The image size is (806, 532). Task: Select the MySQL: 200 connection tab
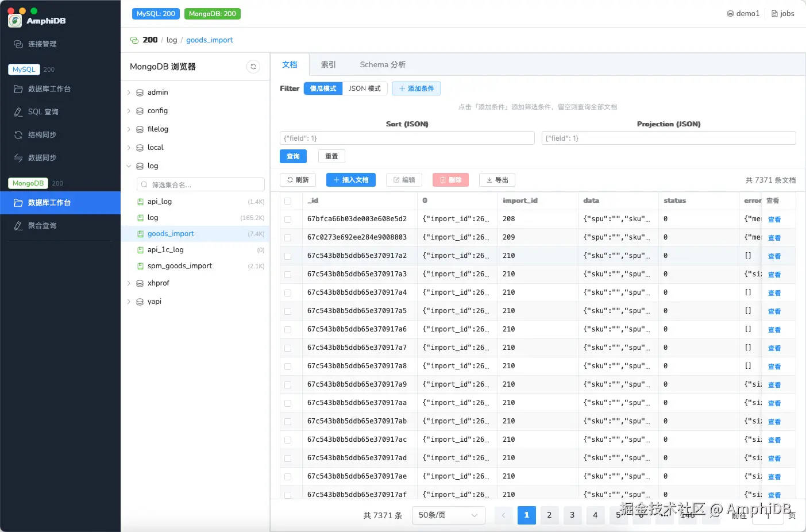coord(156,14)
